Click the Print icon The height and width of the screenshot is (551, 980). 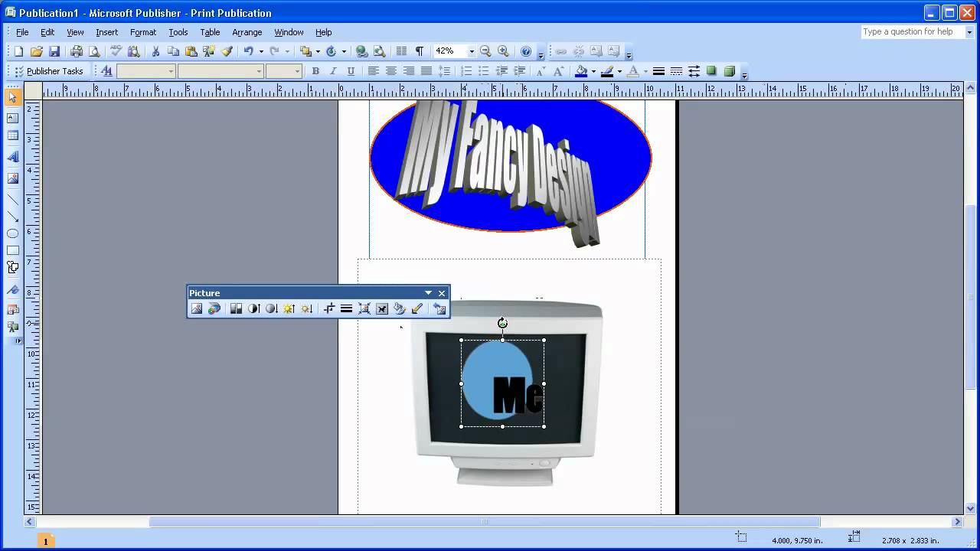(77, 51)
